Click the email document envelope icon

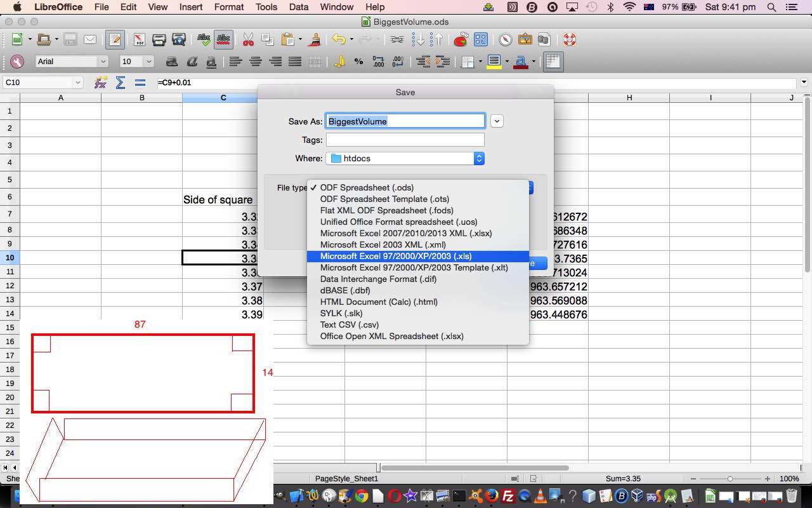pos(90,39)
